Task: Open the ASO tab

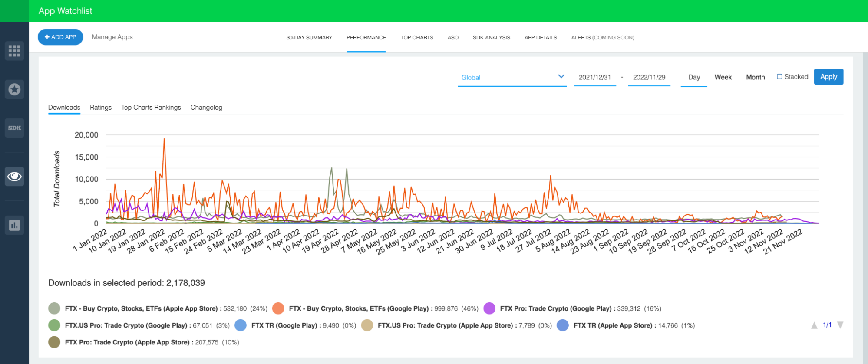Action: click(x=453, y=38)
